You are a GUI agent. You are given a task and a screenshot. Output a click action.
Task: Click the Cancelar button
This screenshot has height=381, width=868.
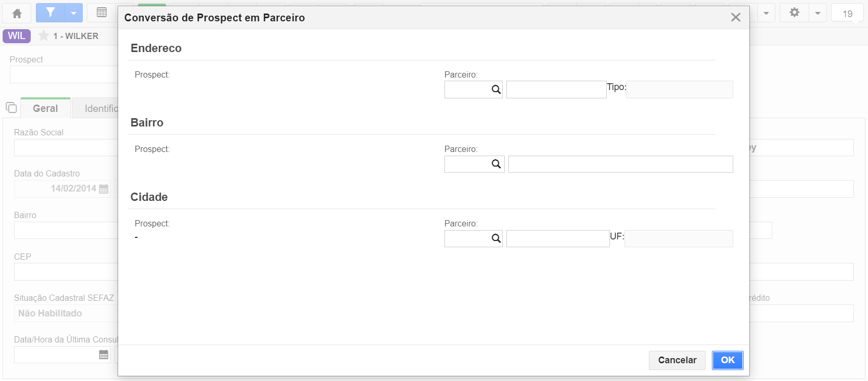click(677, 360)
